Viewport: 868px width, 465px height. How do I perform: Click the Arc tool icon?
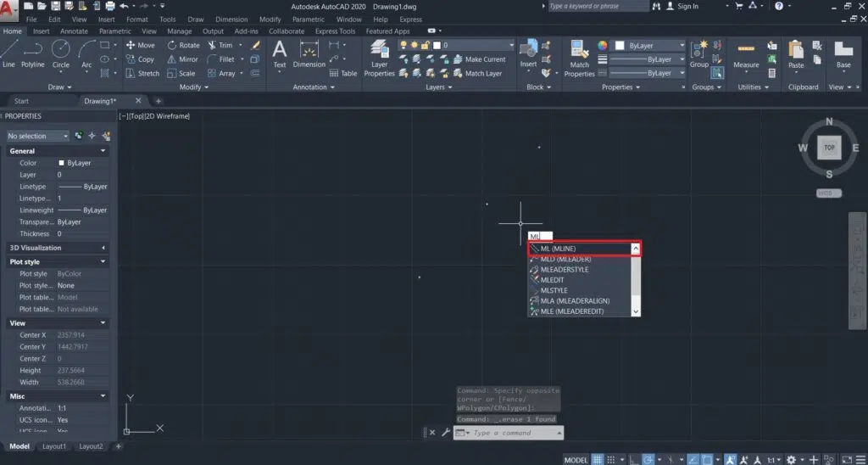[86, 51]
